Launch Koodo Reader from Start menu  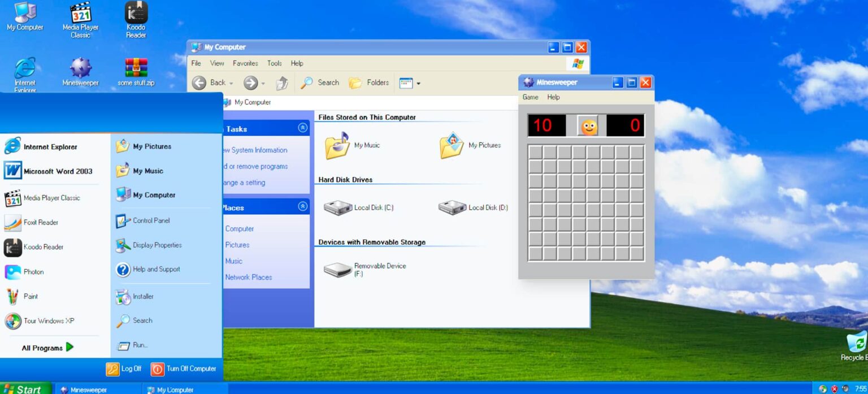55,247
